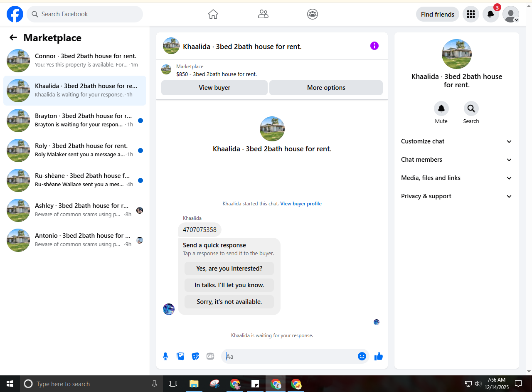Open the View buyer profile link

[x=301, y=204]
